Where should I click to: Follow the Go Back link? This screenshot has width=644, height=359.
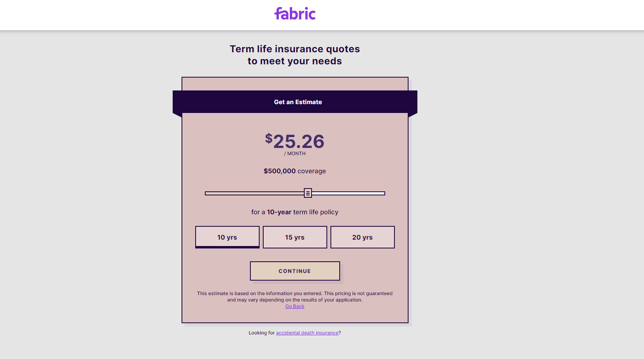click(x=295, y=306)
